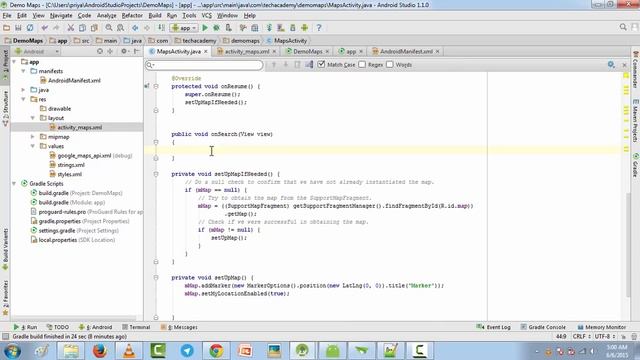640x360 pixels.
Task: Click the Replace magnifier icon
Action: pyautogui.click(x=120, y=28)
